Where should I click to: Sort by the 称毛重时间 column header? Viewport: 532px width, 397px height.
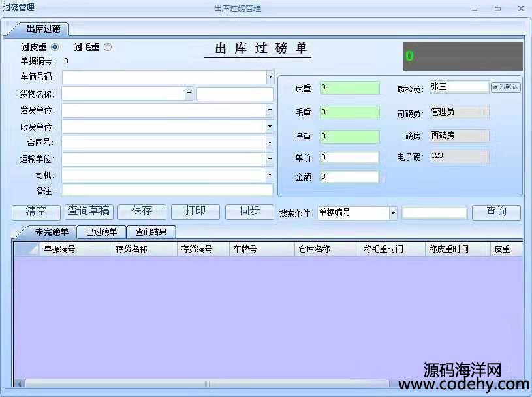tap(392, 249)
